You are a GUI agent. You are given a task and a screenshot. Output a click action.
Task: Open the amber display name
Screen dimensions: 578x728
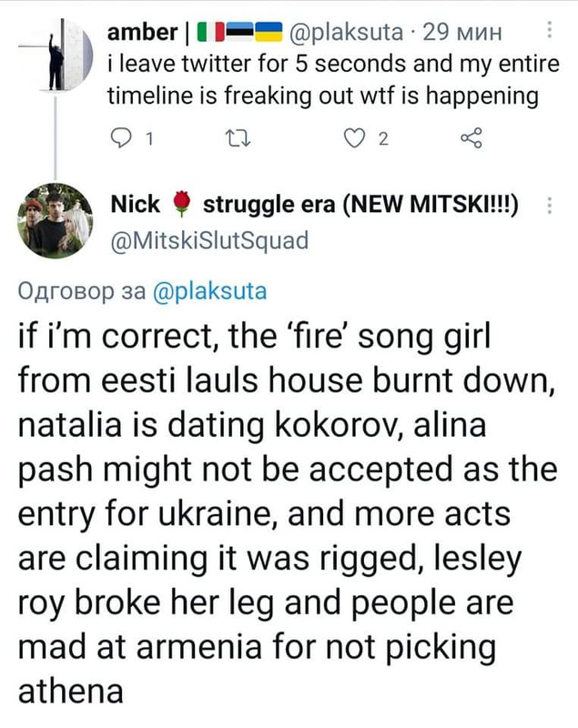(142, 34)
